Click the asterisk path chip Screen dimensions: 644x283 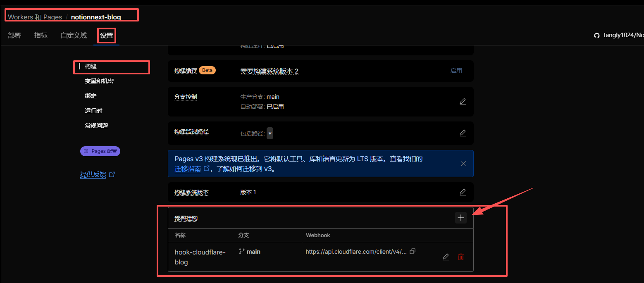[x=270, y=133]
